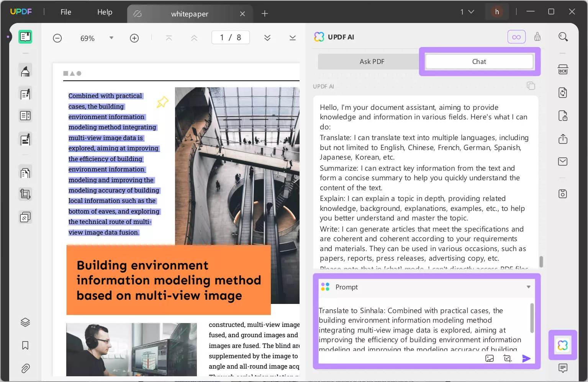Screen dimensions: 588x382
Task: Click the AI chat panel scrollbar
Action: coord(541,262)
